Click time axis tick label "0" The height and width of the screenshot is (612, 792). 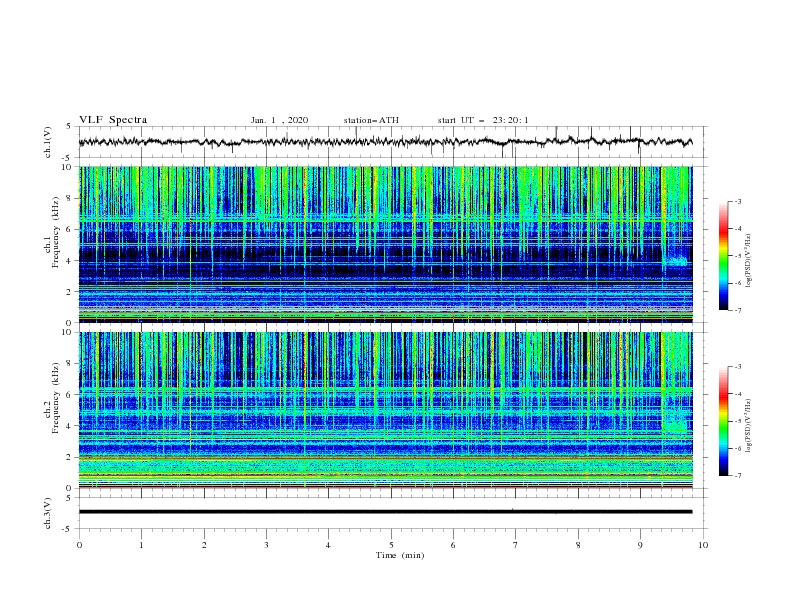(79, 545)
